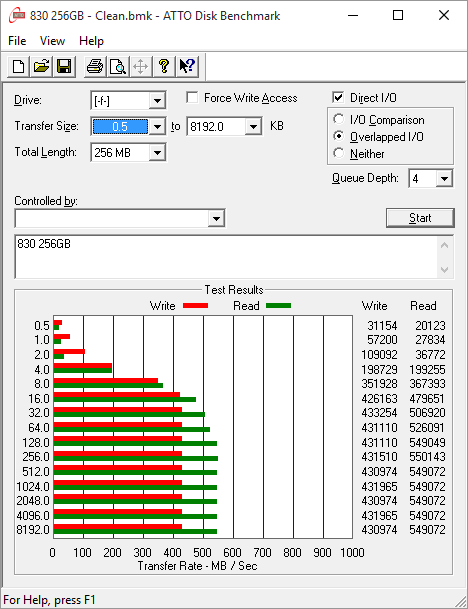Open the File menu
Viewport: 468px width, 609px height.
17,41
